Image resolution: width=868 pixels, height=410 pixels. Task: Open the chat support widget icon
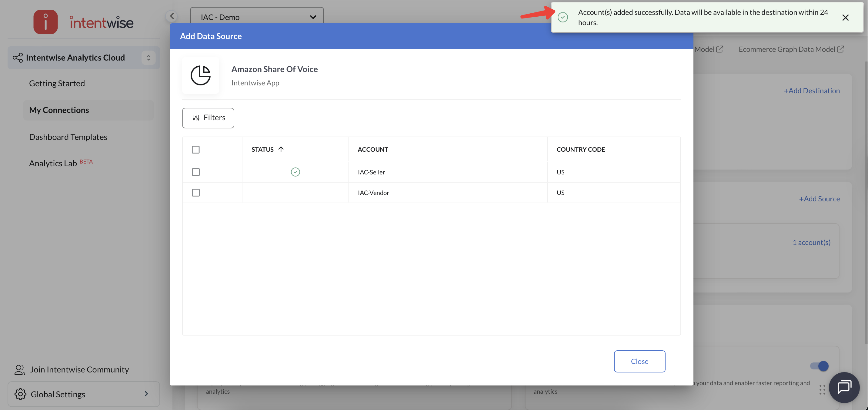tap(844, 387)
